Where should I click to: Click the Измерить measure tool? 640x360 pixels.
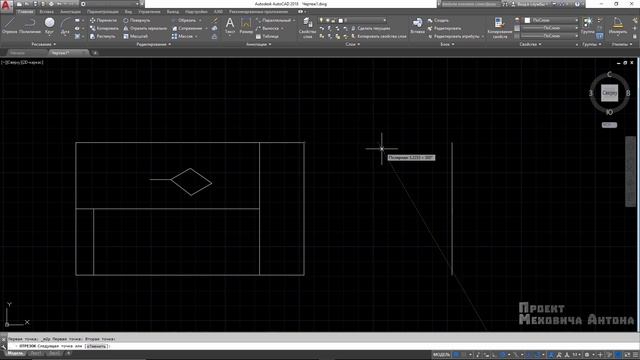tap(618, 25)
